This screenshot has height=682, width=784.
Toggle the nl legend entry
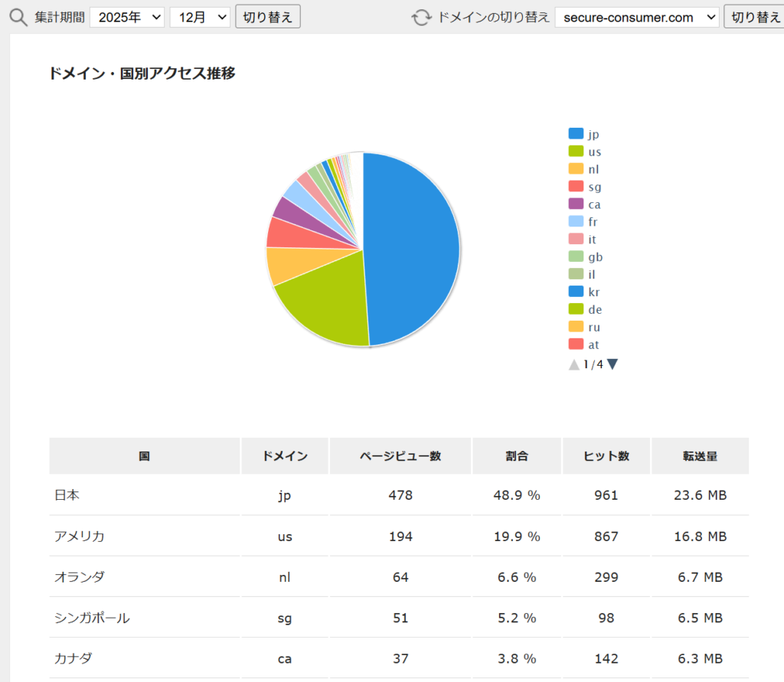tap(584, 169)
